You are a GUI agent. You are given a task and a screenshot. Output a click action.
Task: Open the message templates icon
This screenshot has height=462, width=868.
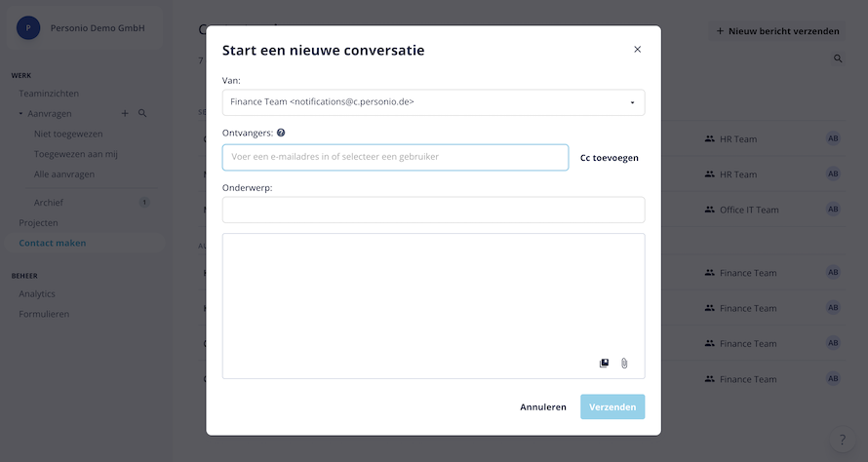(604, 364)
